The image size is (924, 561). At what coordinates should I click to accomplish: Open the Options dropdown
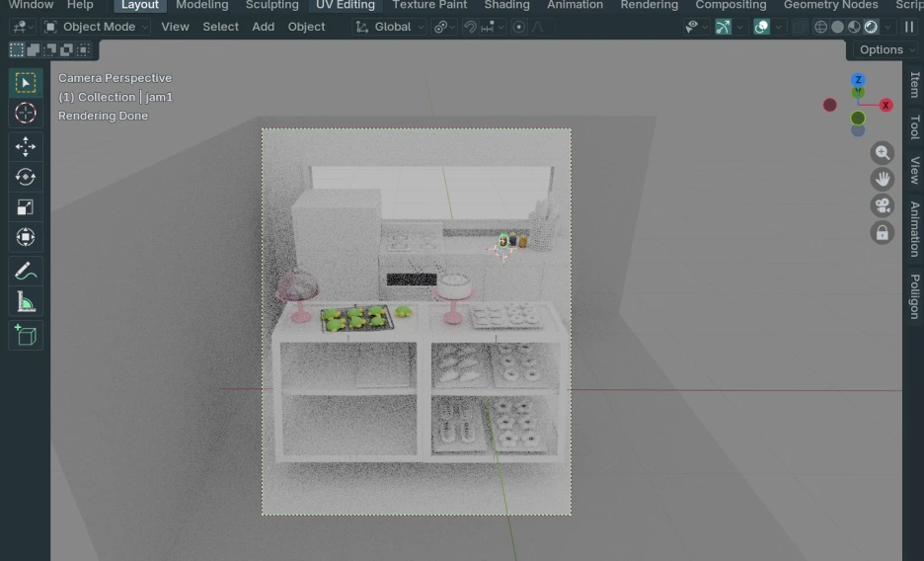pos(885,50)
